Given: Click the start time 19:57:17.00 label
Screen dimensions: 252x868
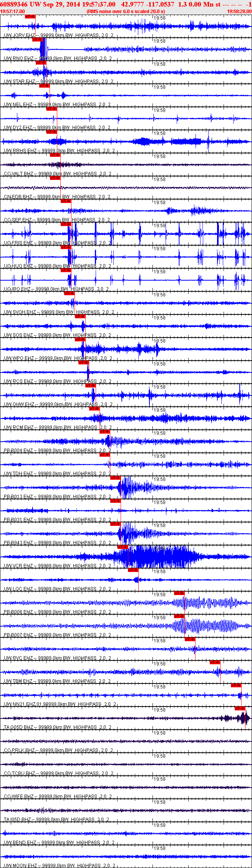Looking at the screenshot, I should tap(12, 12).
